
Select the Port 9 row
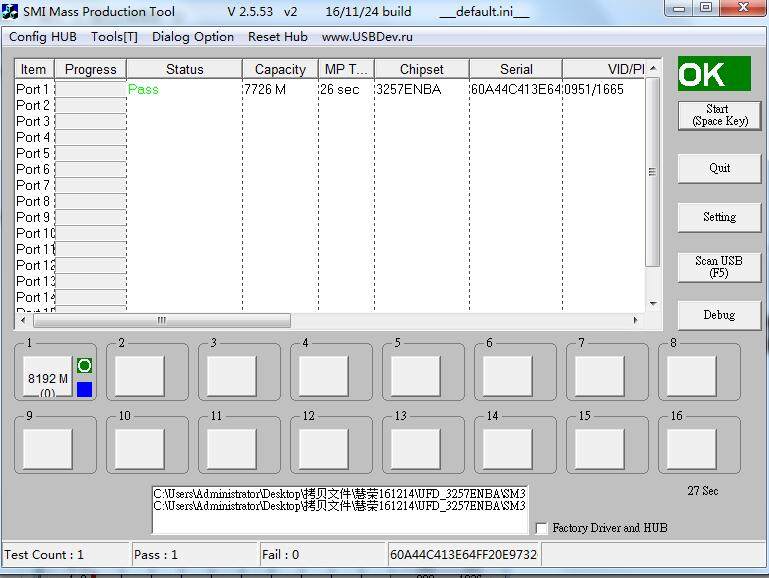[x=330, y=217]
